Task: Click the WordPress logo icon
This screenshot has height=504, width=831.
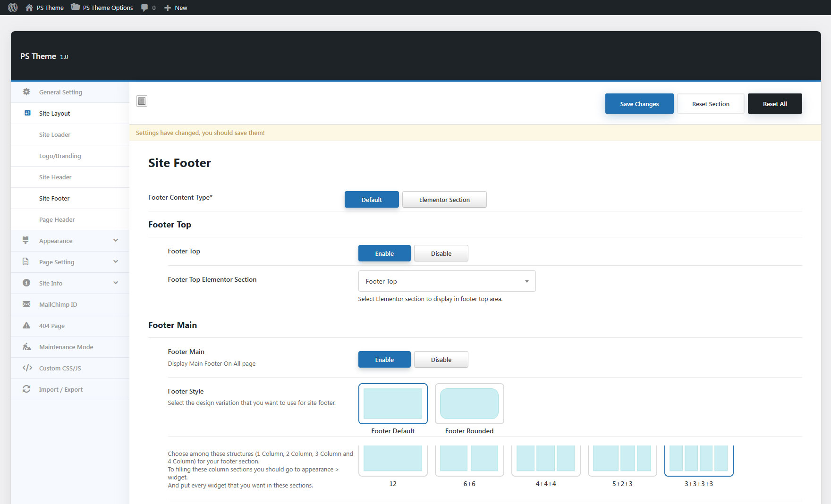Action: click(x=13, y=8)
